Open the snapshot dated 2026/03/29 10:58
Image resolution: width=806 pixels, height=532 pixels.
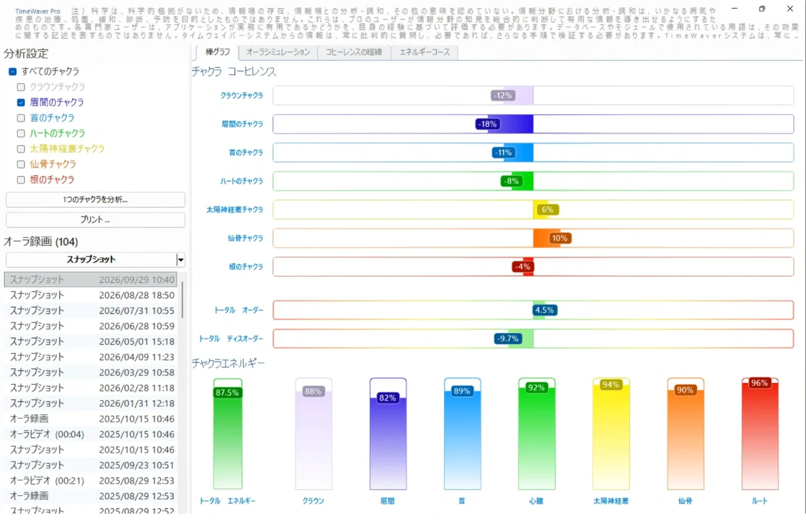tap(91, 372)
